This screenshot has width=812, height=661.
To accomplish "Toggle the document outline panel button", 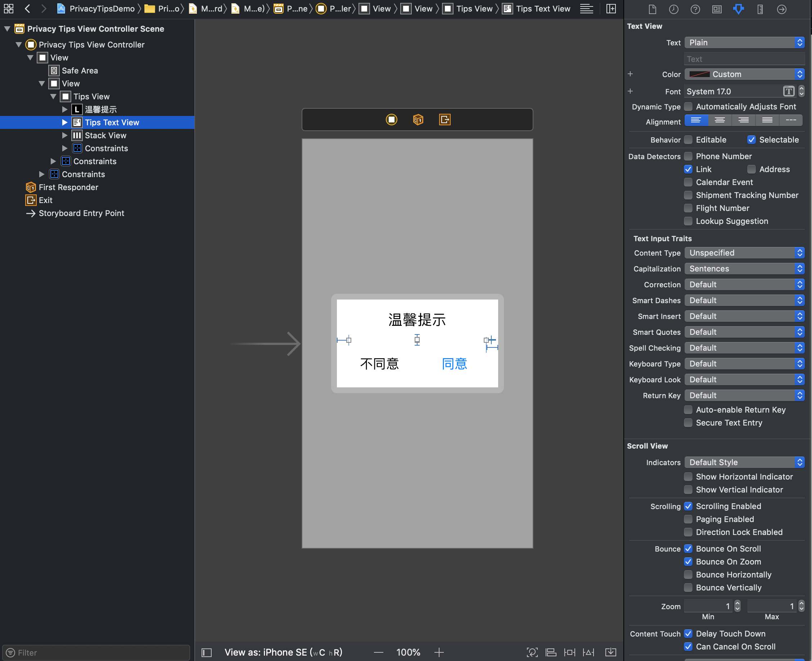I will tap(207, 653).
